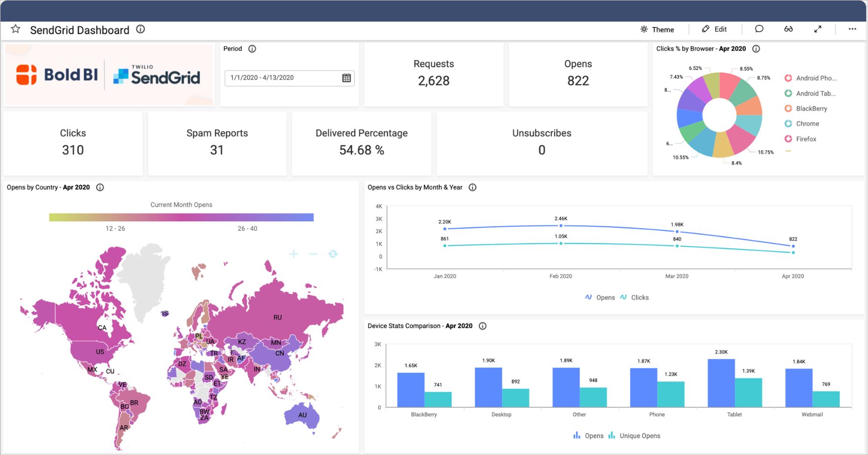Click the 26 - 40 range label
This screenshot has width=868, height=455.
[x=247, y=229]
